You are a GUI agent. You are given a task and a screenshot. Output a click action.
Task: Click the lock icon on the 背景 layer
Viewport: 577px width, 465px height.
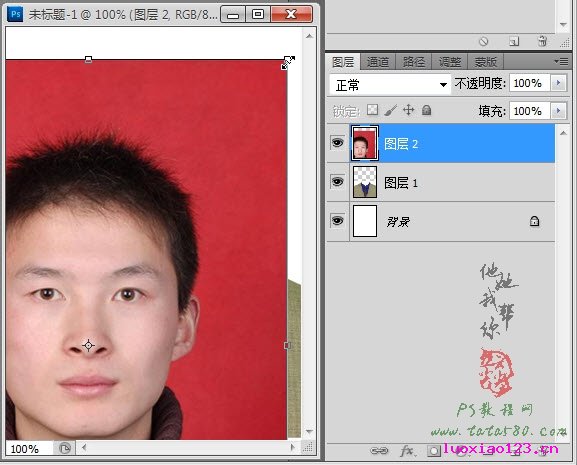pos(534,221)
